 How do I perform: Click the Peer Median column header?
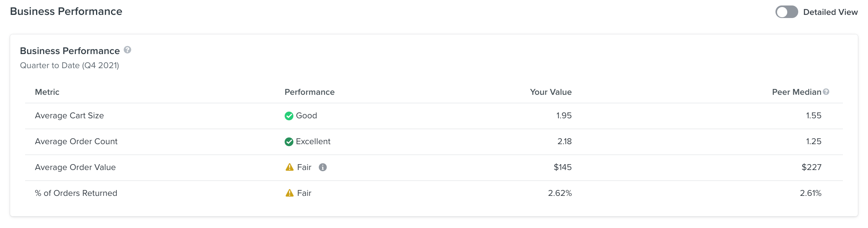(796, 92)
